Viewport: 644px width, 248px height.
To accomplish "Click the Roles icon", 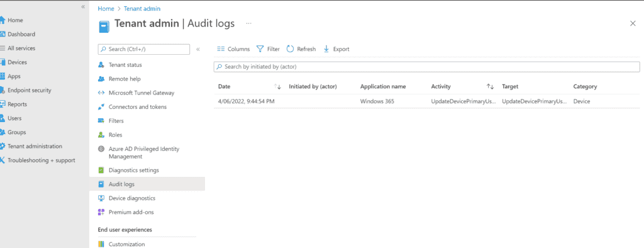I will (x=101, y=135).
